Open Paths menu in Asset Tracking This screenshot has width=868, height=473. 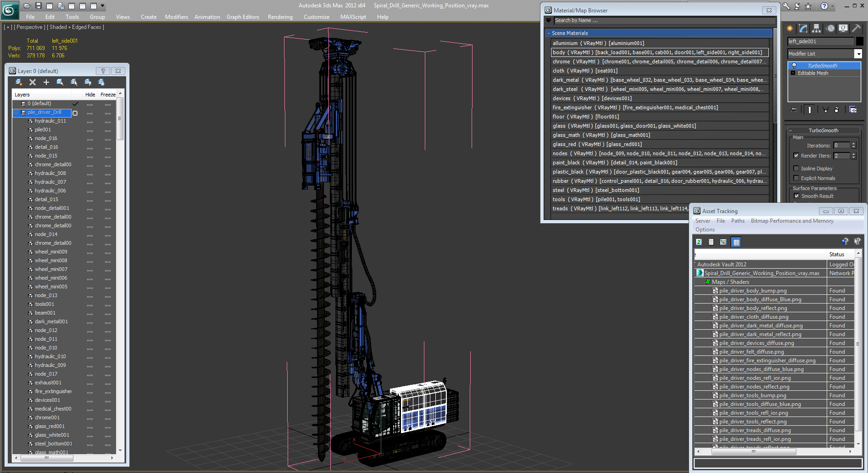738,221
